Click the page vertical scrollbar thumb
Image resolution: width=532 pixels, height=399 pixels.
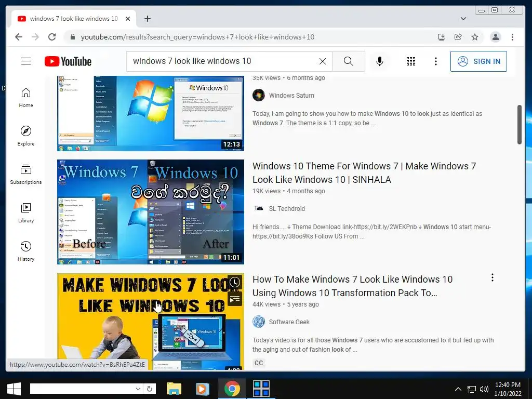tap(519, 125)
